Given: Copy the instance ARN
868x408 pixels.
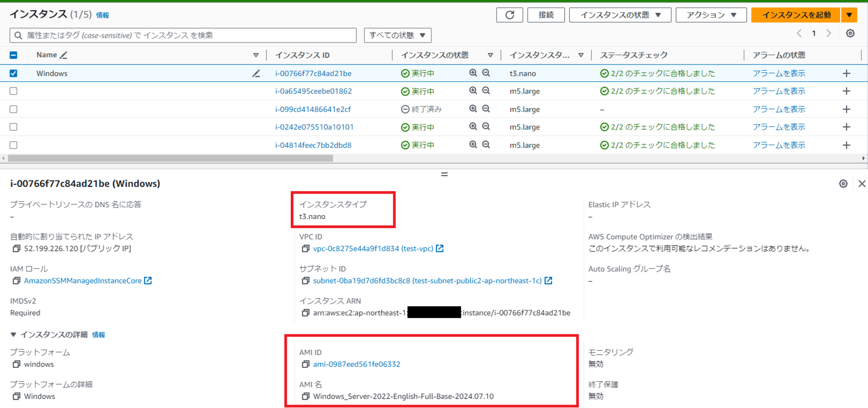Looking at the screenshot, I should tap(306, 313).
